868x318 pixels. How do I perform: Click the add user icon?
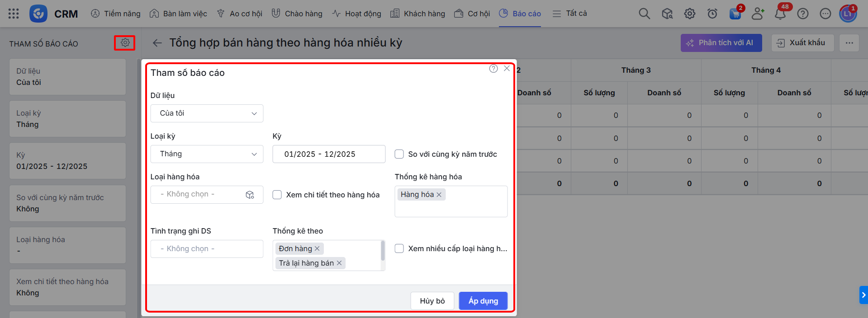pyautogui.click(x=757, y=14)
